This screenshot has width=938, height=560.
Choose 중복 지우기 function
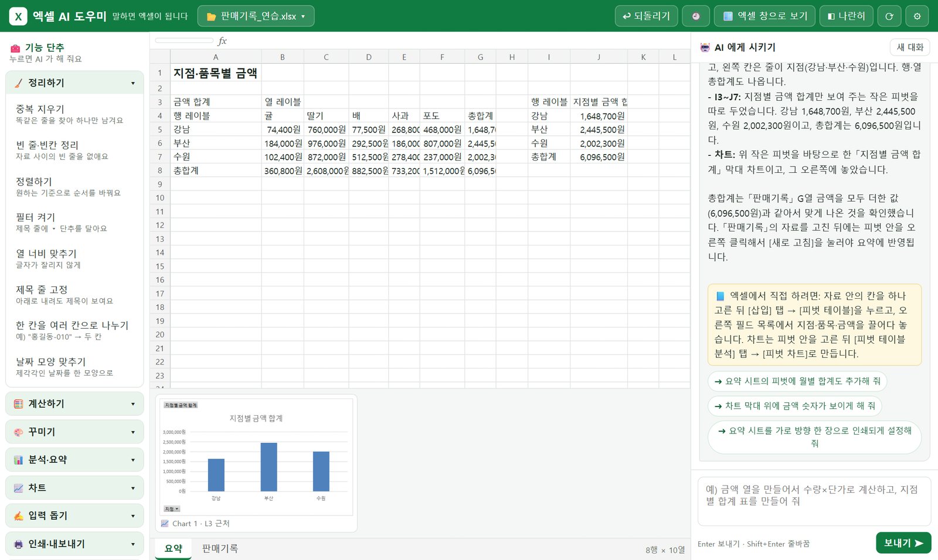tap(74, 114)
